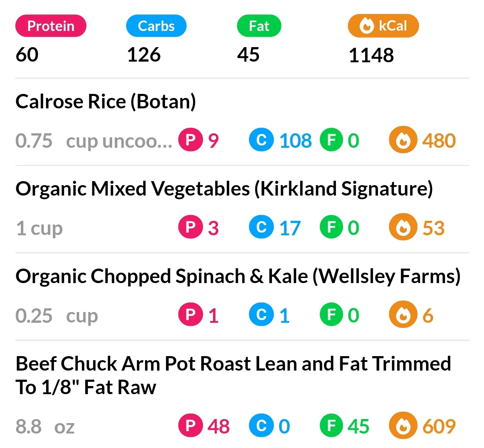Open Organic Chopped Spinach & Kale entry

coord(238,276)
